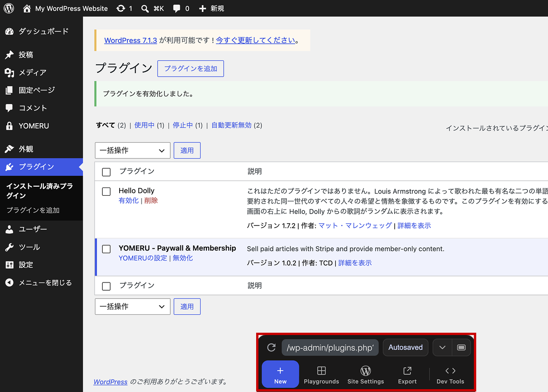
Task: Open コメント menu in sidebar
Action: point(41,108)
